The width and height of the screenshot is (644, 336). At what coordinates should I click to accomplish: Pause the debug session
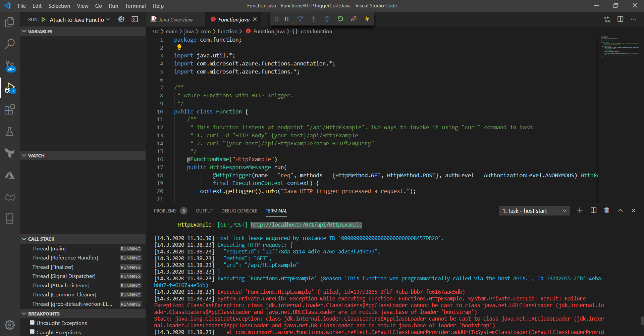(287, 19)
